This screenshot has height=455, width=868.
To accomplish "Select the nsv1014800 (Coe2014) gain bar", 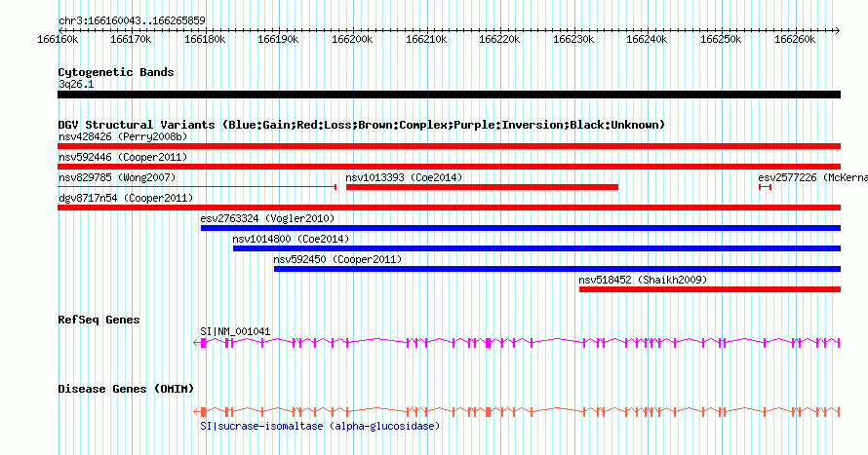I will pyautogui.click(x=536, y=248).
